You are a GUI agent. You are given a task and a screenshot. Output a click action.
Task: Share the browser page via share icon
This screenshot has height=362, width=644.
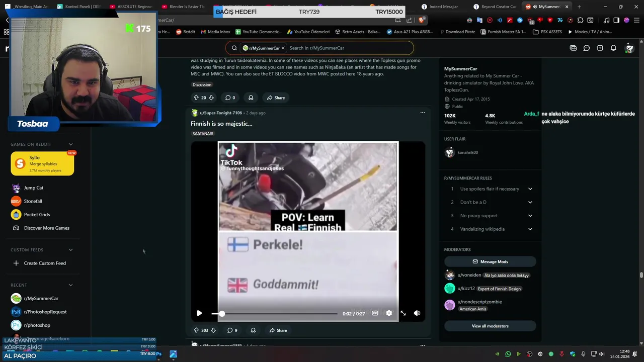409,20
